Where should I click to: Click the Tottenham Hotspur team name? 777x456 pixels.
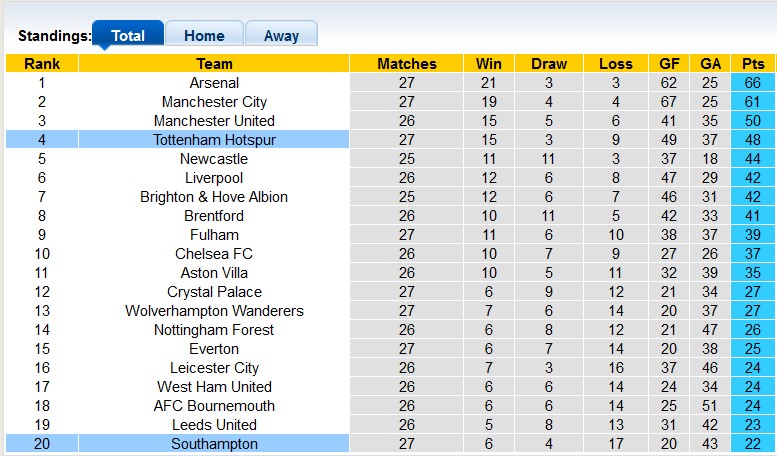click(x=214, y=140)
